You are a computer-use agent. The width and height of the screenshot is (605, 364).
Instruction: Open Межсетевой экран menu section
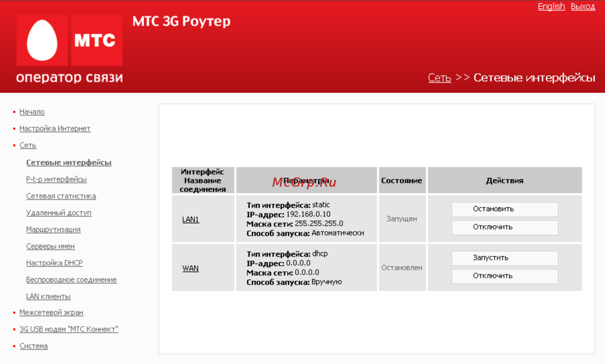51,313
